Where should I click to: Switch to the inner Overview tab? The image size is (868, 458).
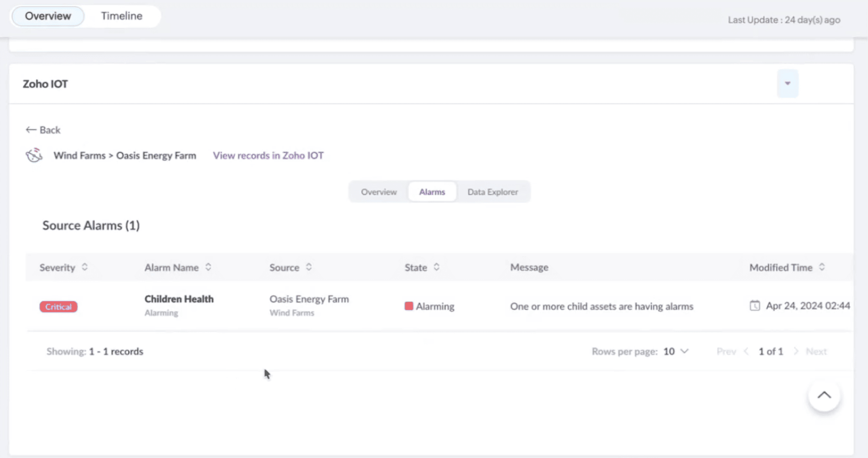coord(379,192)
